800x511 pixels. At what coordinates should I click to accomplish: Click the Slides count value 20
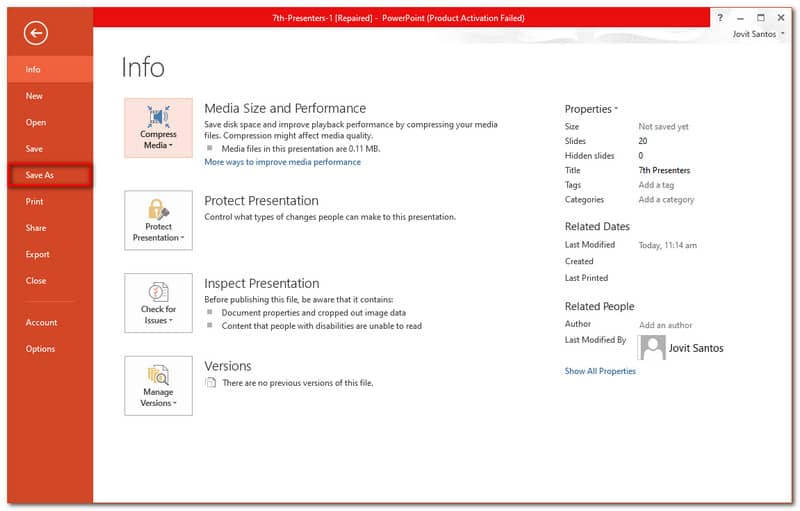pyautogui.click(x=642, y=141)
